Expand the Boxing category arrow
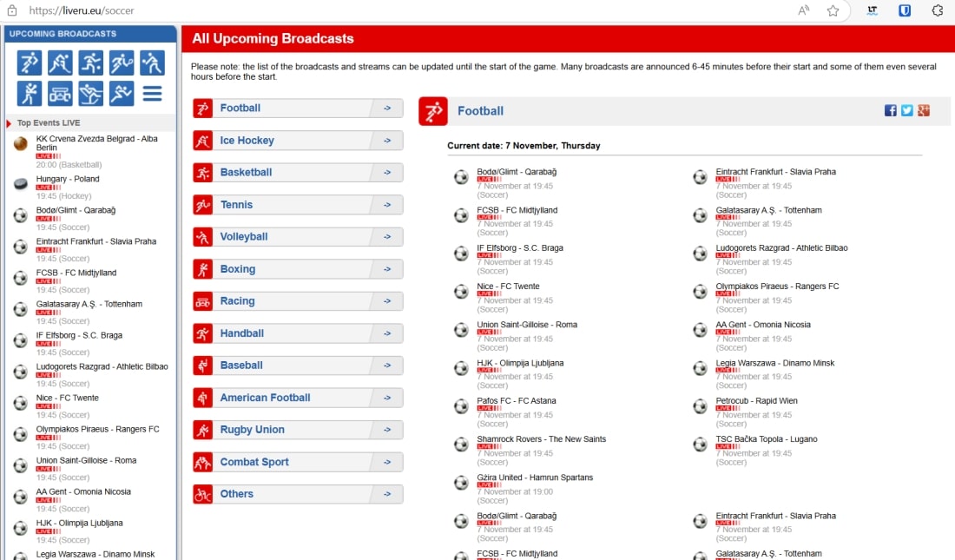 [x=387, y=269]
